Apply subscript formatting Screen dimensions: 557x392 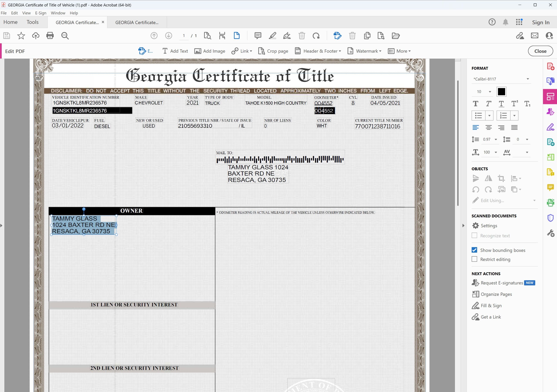click(x=527, y=104)
